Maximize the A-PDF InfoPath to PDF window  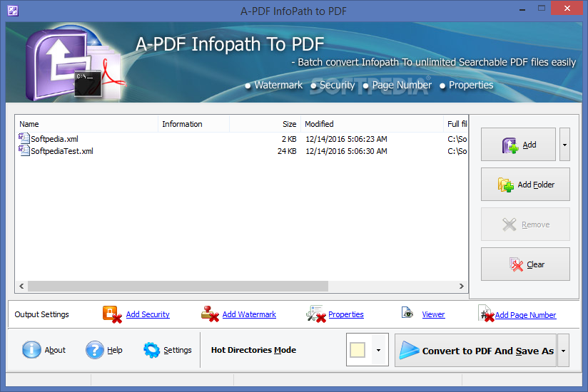(x=542, y=9)
